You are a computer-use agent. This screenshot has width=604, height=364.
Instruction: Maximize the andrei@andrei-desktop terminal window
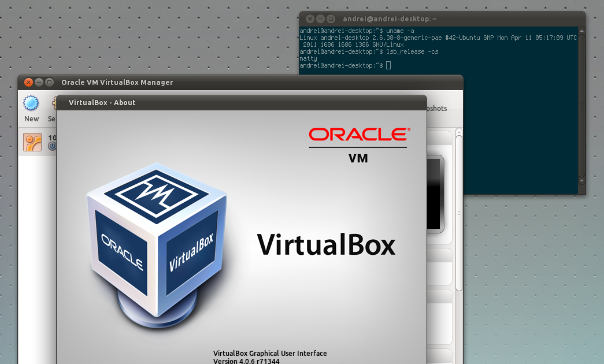click(331, 18)
